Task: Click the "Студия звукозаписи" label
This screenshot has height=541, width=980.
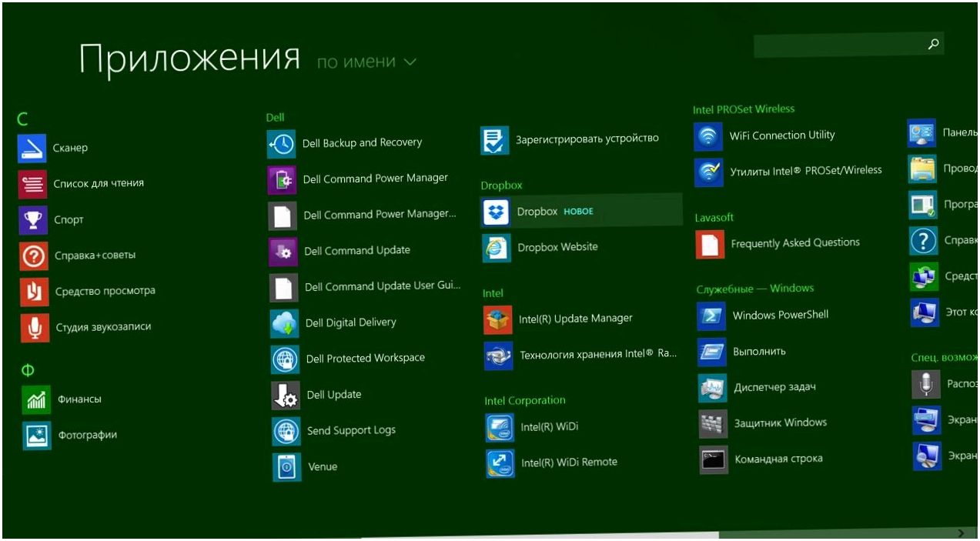Action: pos(103,327)
